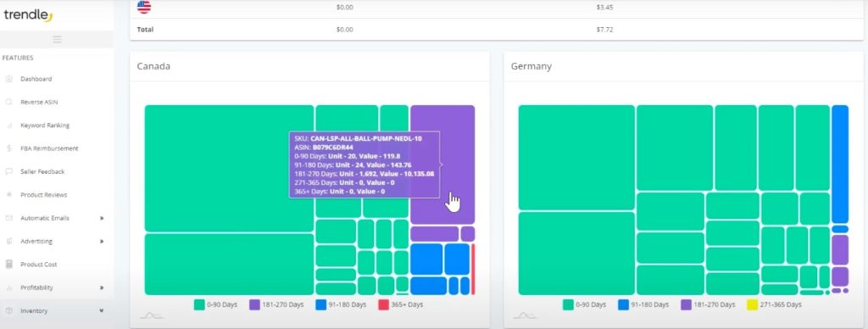Screen dimensions: 868x329
Task: Click the Product Reviews star icon
Action: click(x=8, y=195)
